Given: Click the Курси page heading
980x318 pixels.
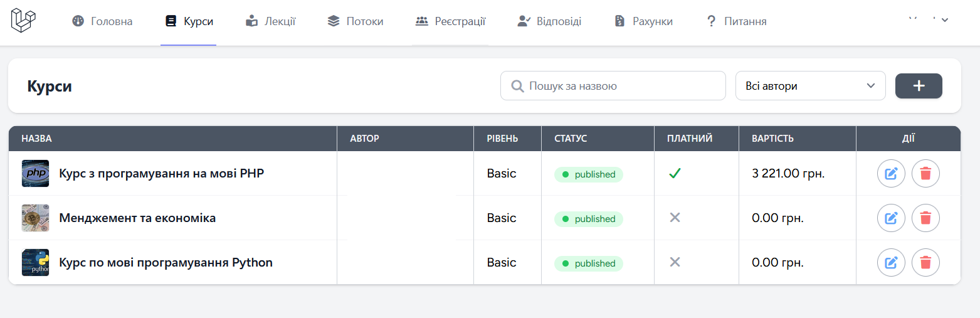Looking at the screenshot, I should (x=50, y=86).
